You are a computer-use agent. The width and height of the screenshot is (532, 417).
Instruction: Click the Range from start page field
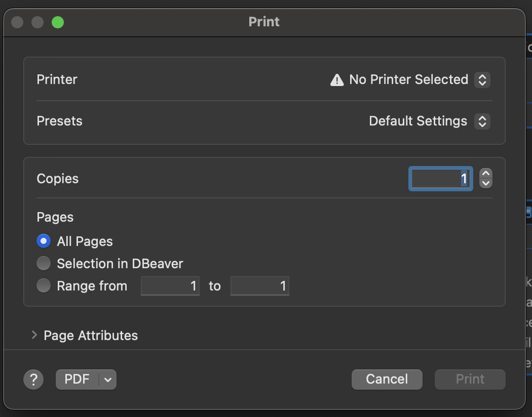click(x=170, y=286)
